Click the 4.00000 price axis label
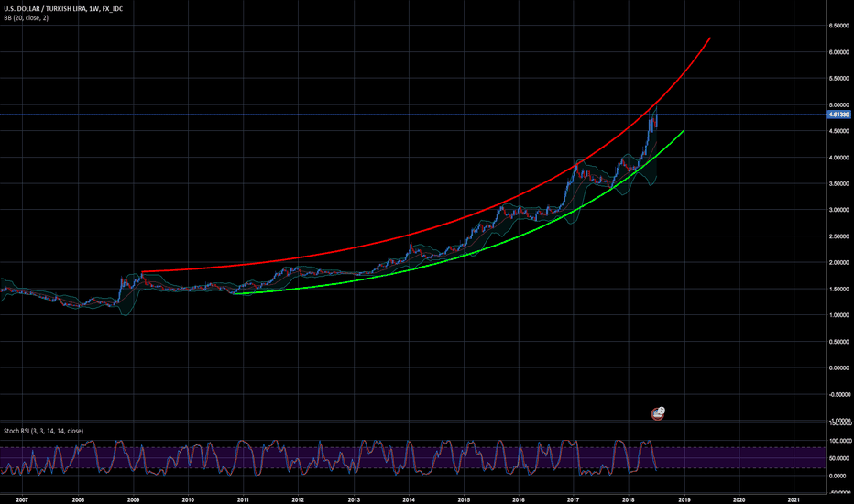Image resolution: width=854 pixels, height=504 pixels. pyautogui.click(x=838, y=158)
